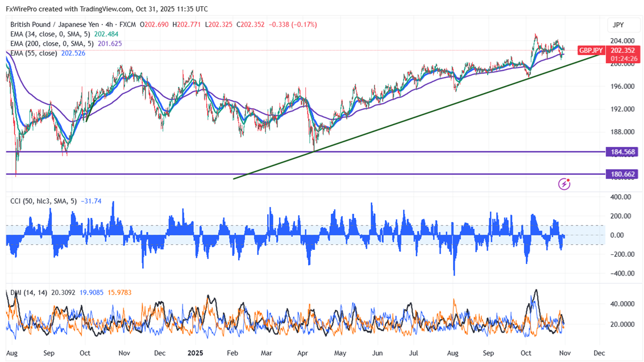Click the EMA (34, close, 0, SMA, 5) legend
The width and height of the screenshot is (644, 362).
click(50, 34)
